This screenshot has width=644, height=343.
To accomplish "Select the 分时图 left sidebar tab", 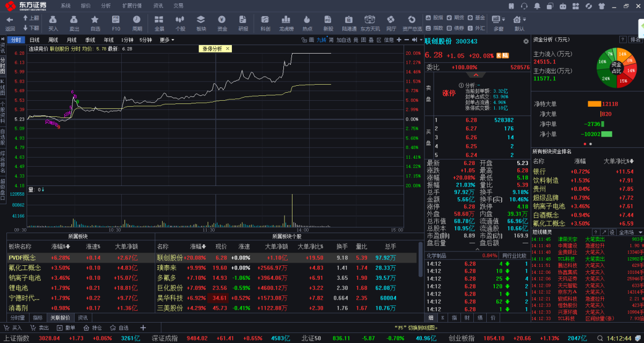I will [x=3, y=65].
